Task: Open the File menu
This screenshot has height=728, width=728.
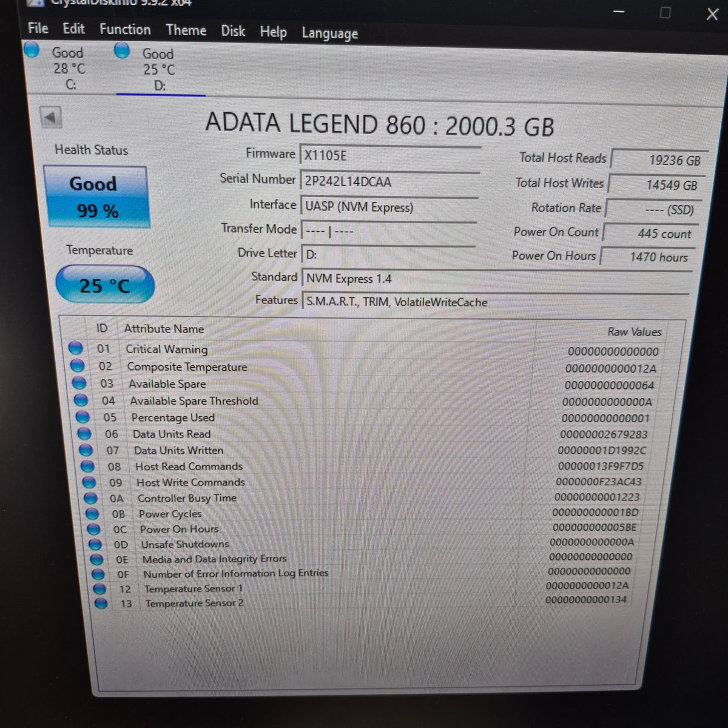Action: 38,29
